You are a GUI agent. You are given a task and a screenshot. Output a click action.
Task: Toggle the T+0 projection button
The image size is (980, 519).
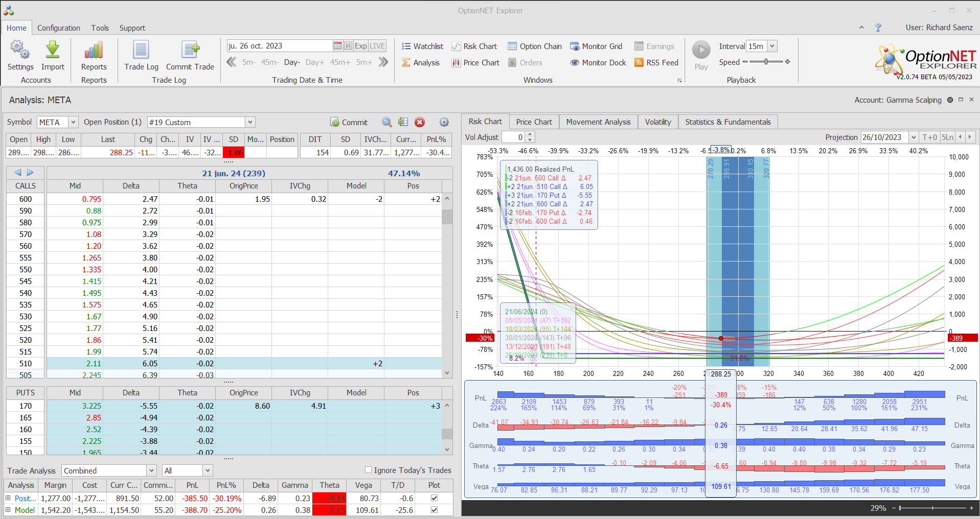929,137
